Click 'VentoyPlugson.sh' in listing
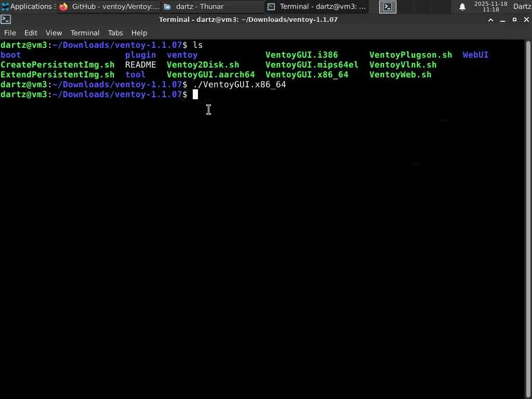Viewport: 532px width, 399px height. point(410,55)
